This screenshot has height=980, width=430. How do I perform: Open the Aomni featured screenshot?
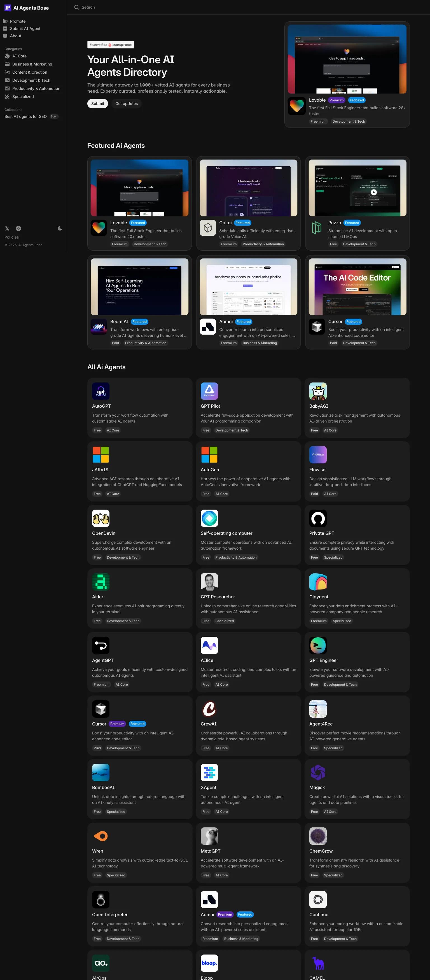click(249, 286)
